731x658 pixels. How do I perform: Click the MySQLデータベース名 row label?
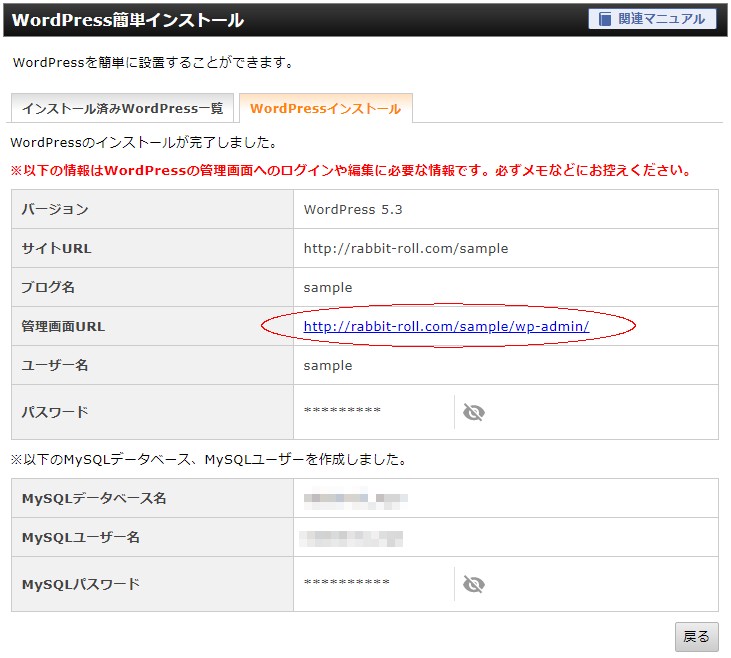click(94, 499)
